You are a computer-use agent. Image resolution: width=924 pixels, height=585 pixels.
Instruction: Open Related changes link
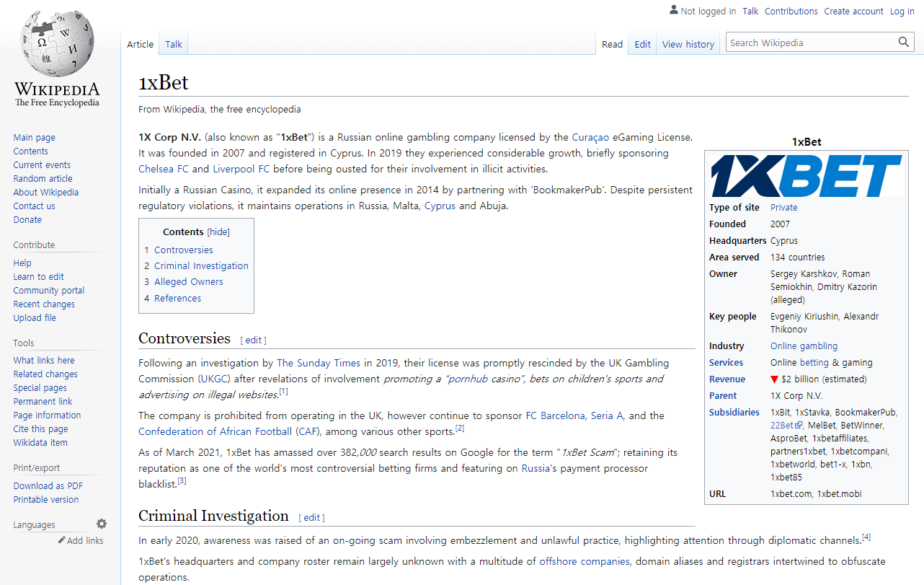45,374
